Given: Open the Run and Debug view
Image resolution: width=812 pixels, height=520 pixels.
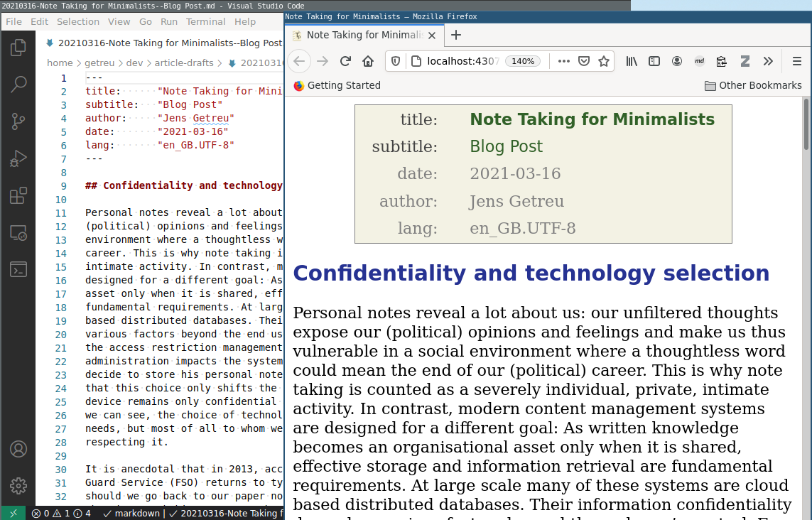Looking at the screenshot, I should pyautogui.click(x=18, y=158).
